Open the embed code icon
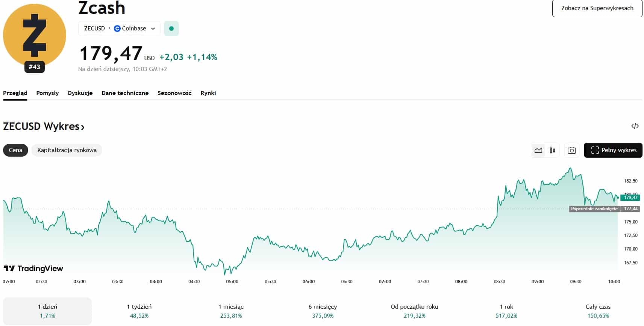644x326 pixels. (x=635, y=126)
